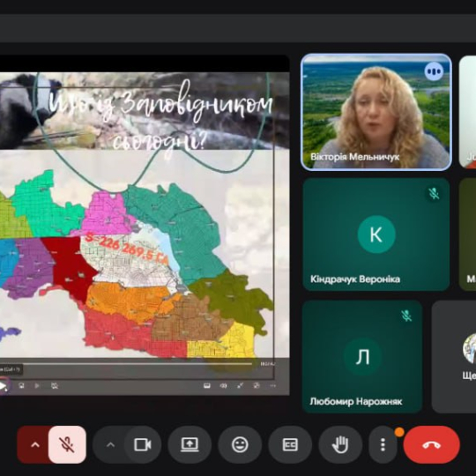Click the speaking indicator on Вікторія's tile
Screen dimensions: 476x476
point(434,71)
